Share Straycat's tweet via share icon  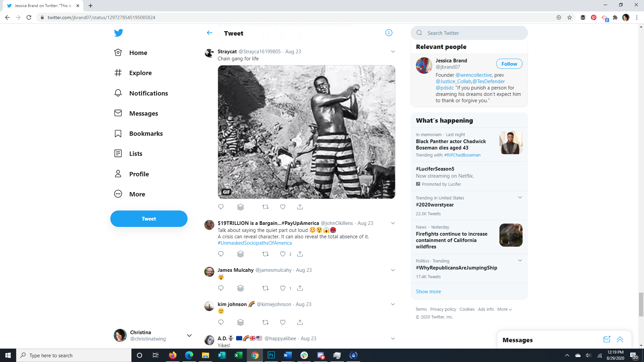(300, 207)
